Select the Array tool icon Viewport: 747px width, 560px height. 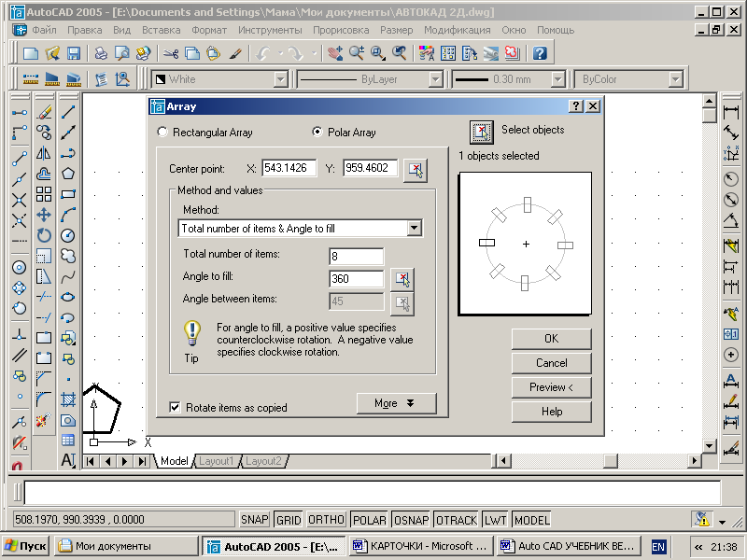click(44, 194)
